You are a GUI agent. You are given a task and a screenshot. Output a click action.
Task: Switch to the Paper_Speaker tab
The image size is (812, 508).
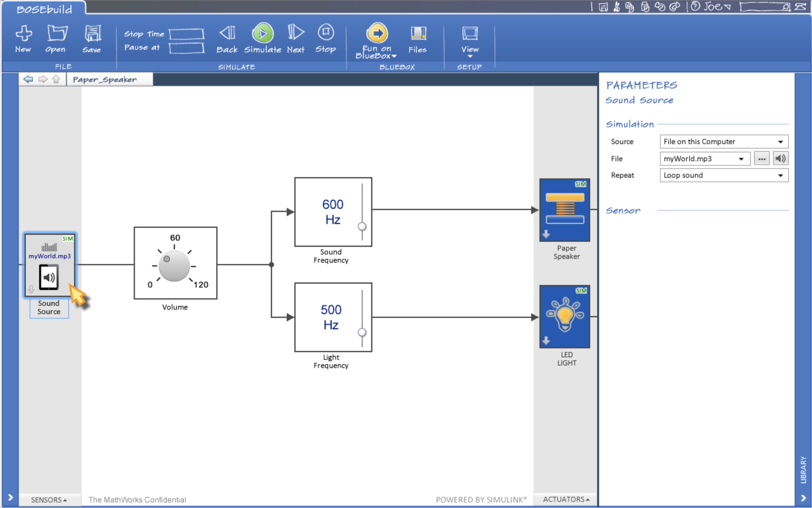coord(105,80)
